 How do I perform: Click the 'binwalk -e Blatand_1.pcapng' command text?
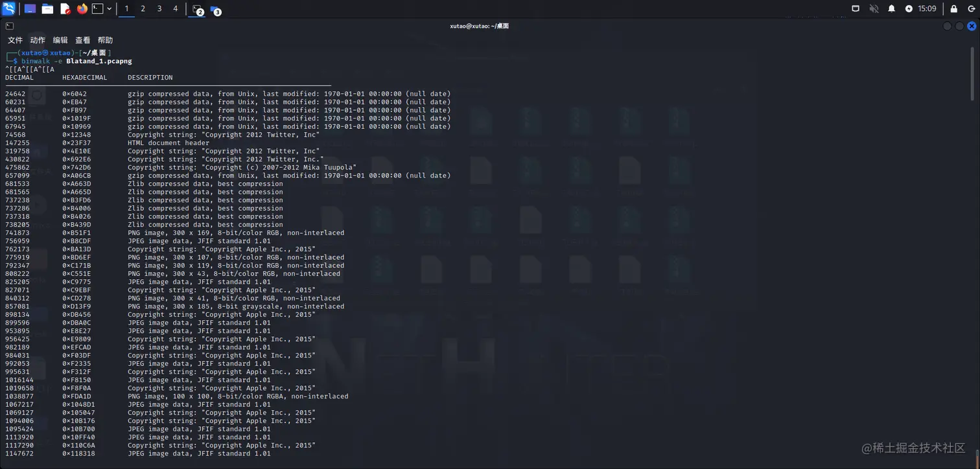(76, 61)
